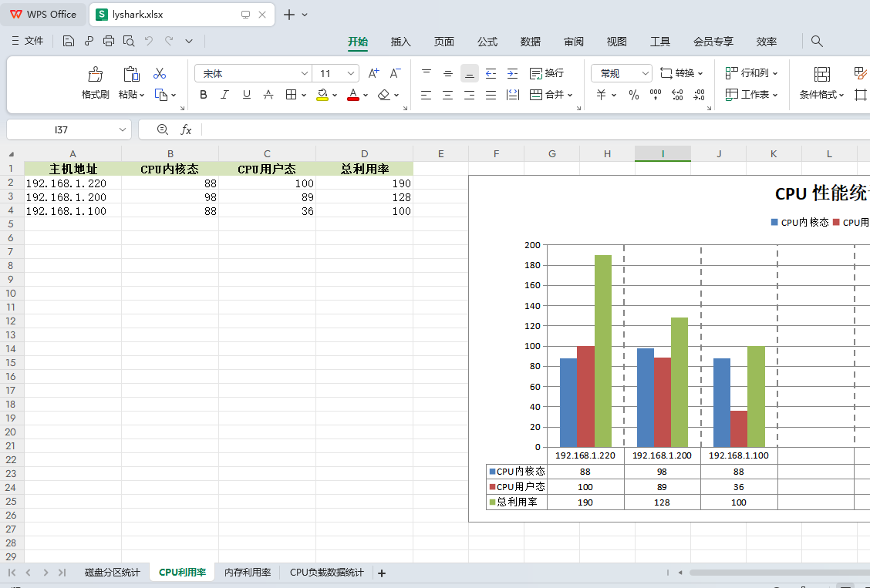Toggle Italic formatting
Image resolution: width=870 pixels, height=588 pixels.
pyautogui.click(x=224, y=95)
